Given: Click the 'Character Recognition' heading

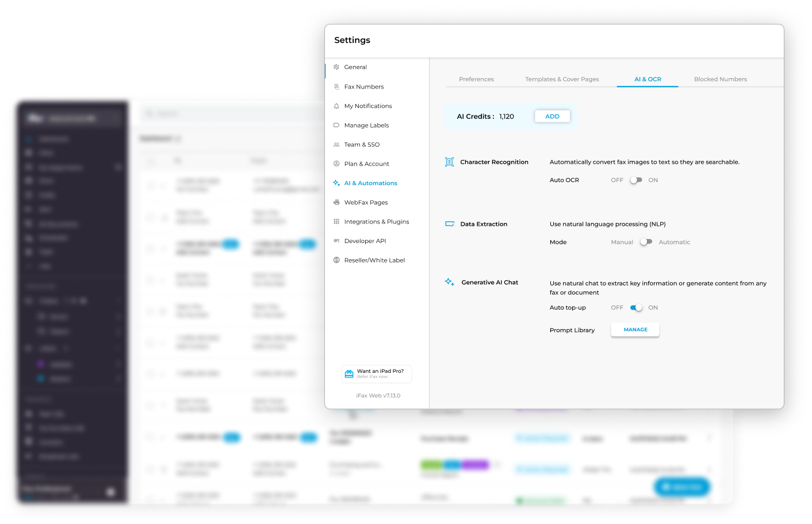Looking at the screenshot, I should tap(494, 162).
